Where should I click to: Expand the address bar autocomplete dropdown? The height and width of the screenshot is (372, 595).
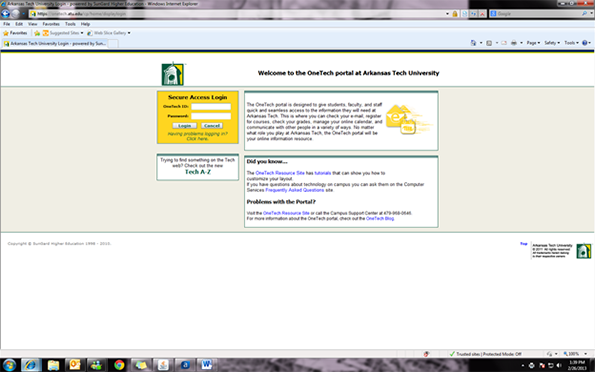(447, 14)
